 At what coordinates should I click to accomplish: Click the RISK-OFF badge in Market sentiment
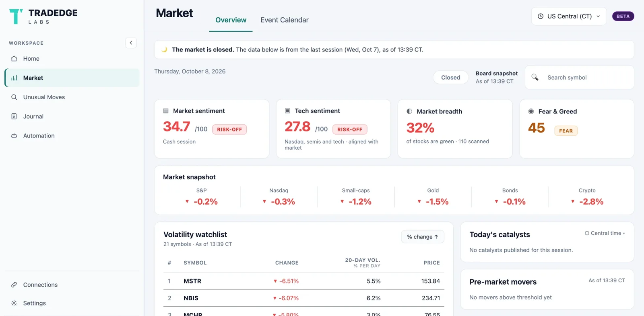tap(229, 129)
